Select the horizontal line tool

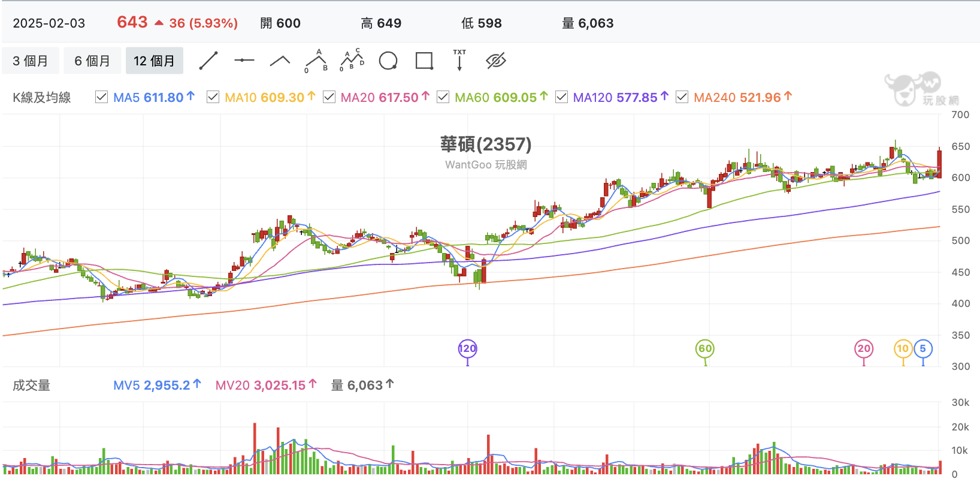click(x=244, y=61)
